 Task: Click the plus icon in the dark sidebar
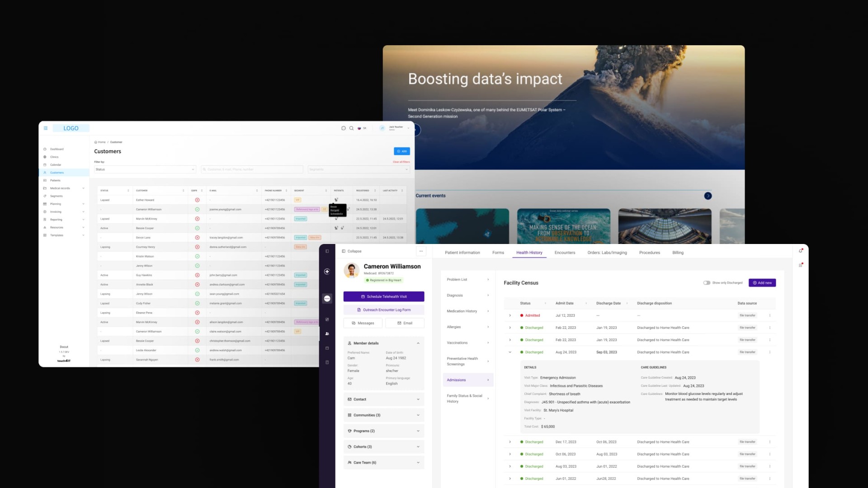(x=327, y=272)
